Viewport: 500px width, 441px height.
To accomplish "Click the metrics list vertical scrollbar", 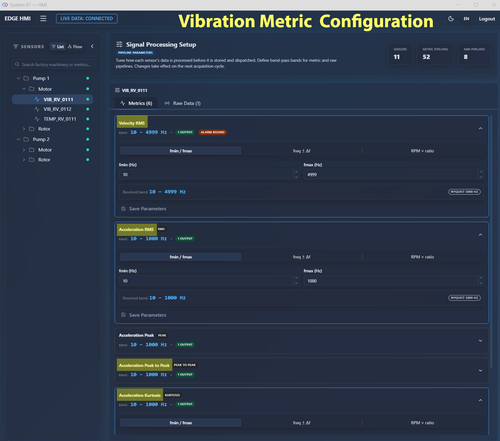I will (x=491, y=242).
